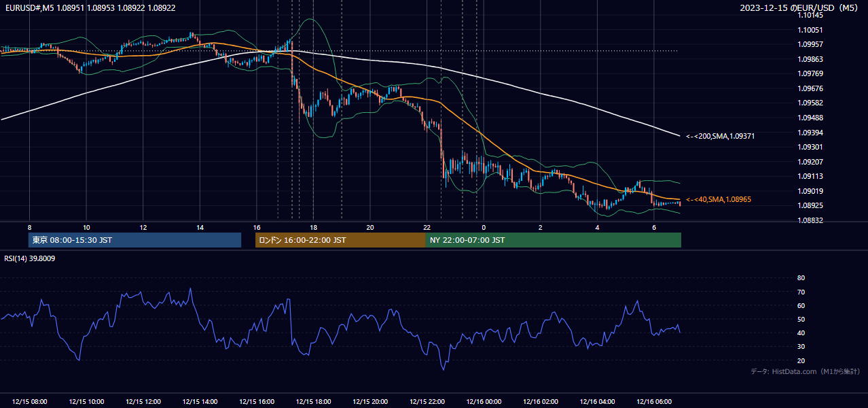
Task: Click price axis label 1.09769
Action: (810, 73)
